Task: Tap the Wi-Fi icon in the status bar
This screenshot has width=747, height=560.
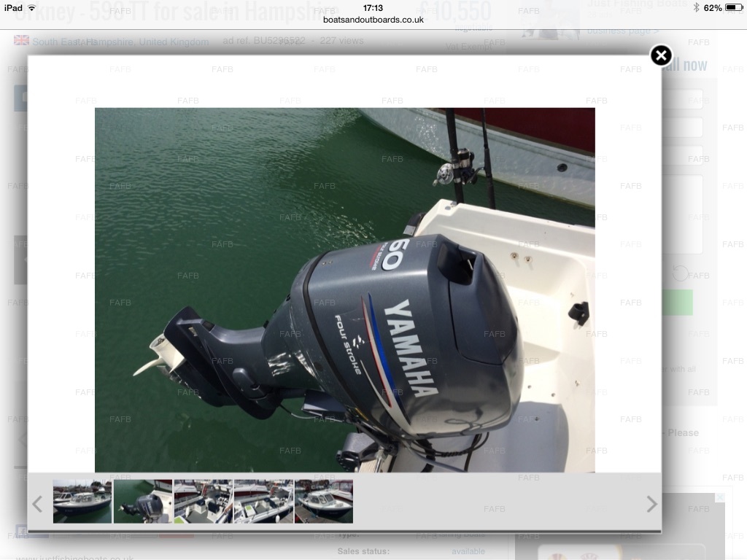Action: pos(31,7)
